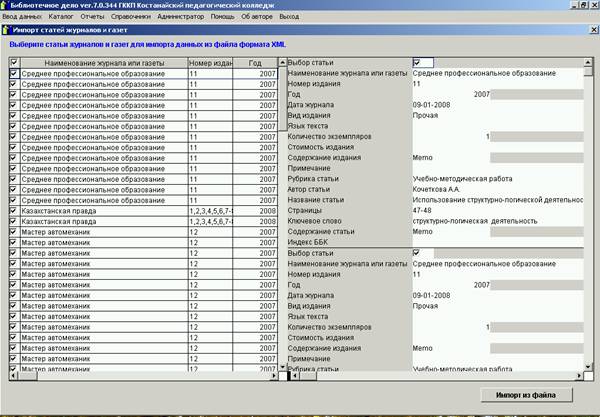Open the Помощь menu

(222, 17)
